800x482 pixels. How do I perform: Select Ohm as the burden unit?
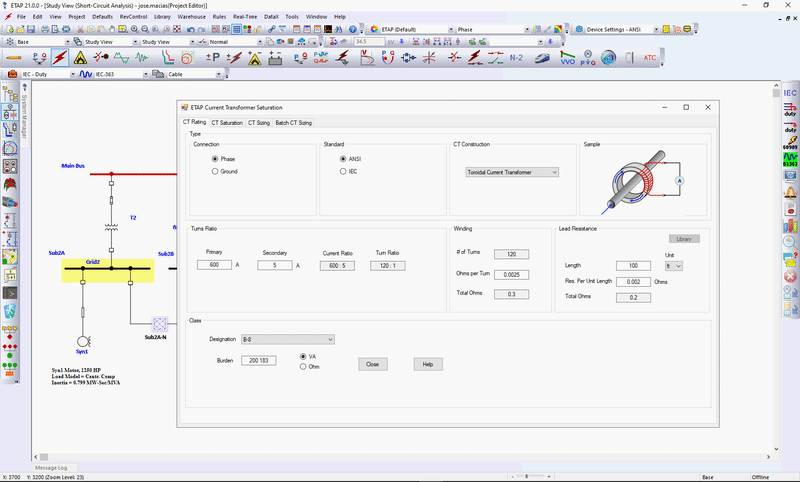[x=303, y=367]
